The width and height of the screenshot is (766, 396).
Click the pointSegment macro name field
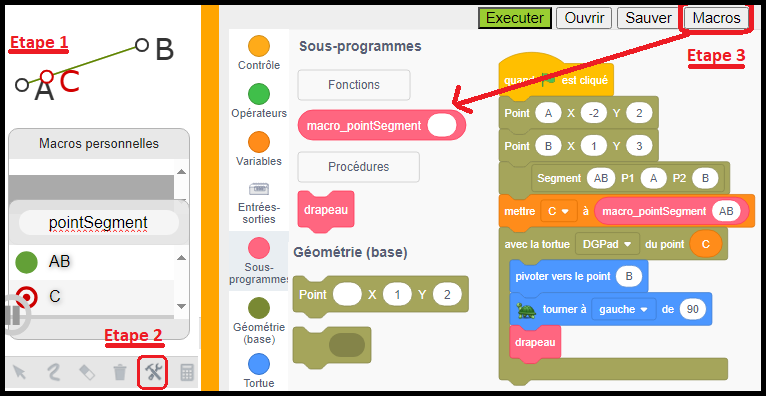[x=99, y=223]
